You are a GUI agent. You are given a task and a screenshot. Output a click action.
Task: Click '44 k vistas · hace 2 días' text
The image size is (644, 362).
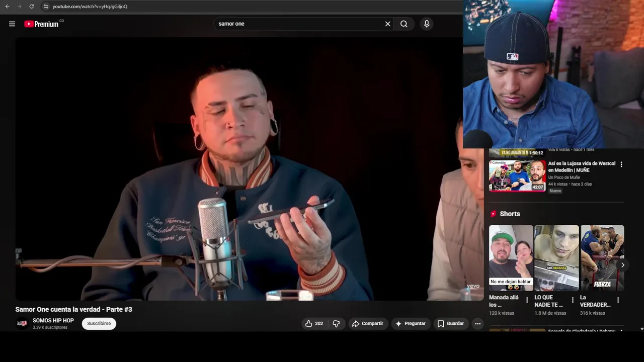click(x=570, y=185)
